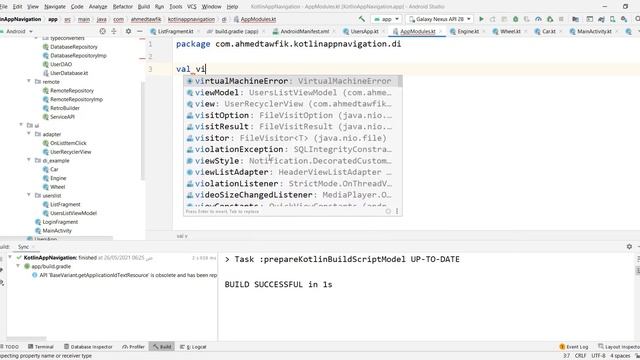Image resolution: width=640 pixels, height=360 pixels.
Task: Collapse the userslist folder
Action: tap(29, 195)
